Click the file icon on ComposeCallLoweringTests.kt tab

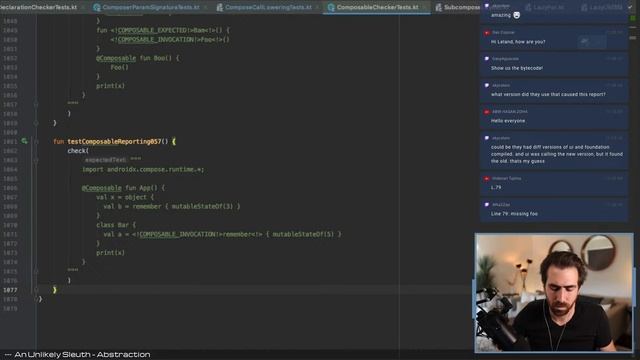tap(220, 7)
